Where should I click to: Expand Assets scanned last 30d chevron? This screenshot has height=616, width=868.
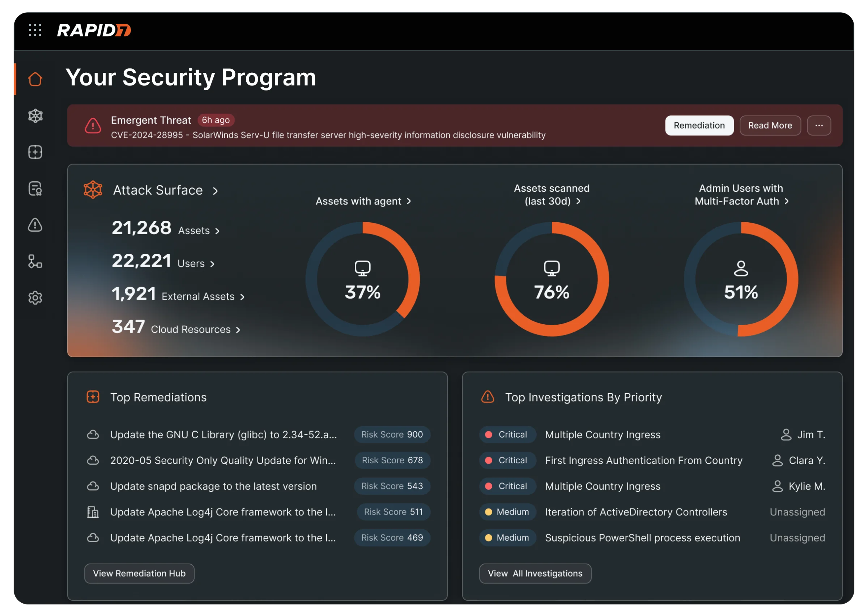tap(578, 201)
